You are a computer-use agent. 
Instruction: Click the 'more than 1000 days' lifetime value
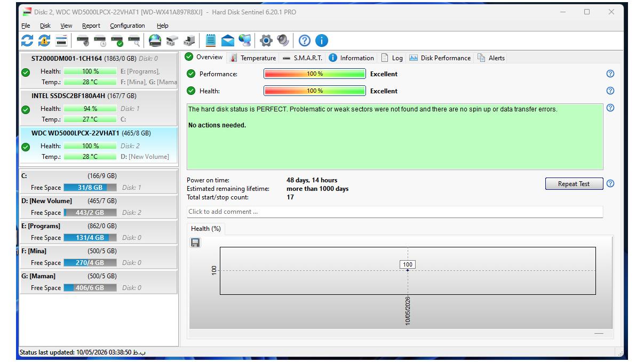point(317,189)
